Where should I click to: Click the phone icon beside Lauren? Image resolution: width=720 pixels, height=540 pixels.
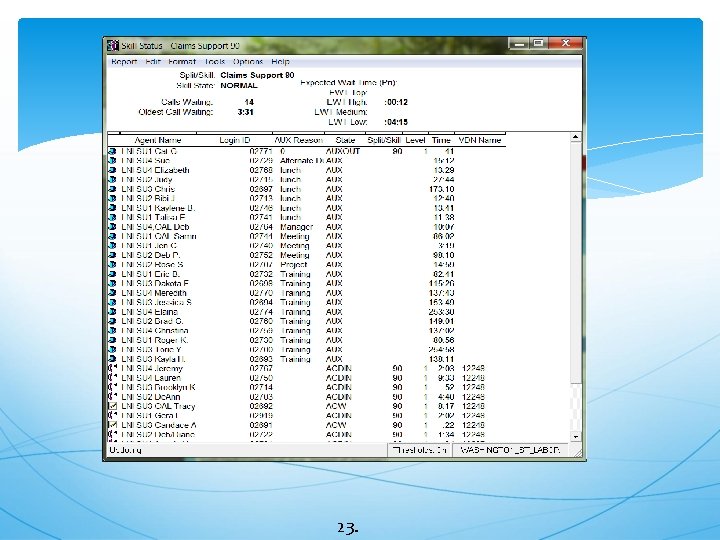[x=112, y=378]
